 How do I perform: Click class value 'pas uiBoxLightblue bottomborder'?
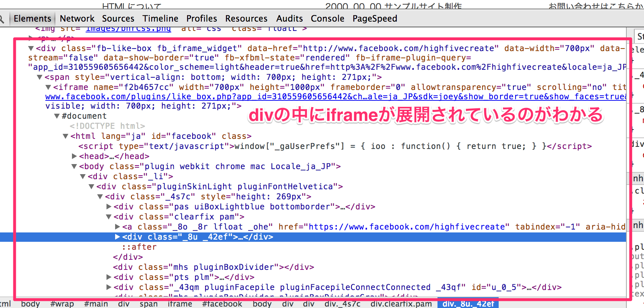click(x=252, y=207)
